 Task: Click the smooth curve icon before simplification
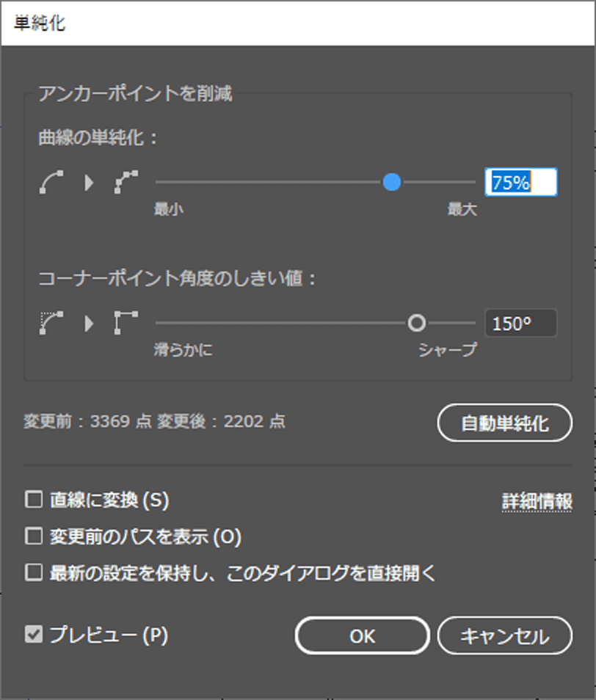pos(51,182)
